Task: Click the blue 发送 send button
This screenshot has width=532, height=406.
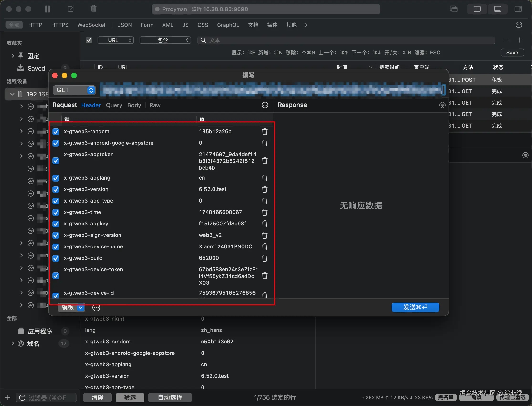Action: [415, 307]
